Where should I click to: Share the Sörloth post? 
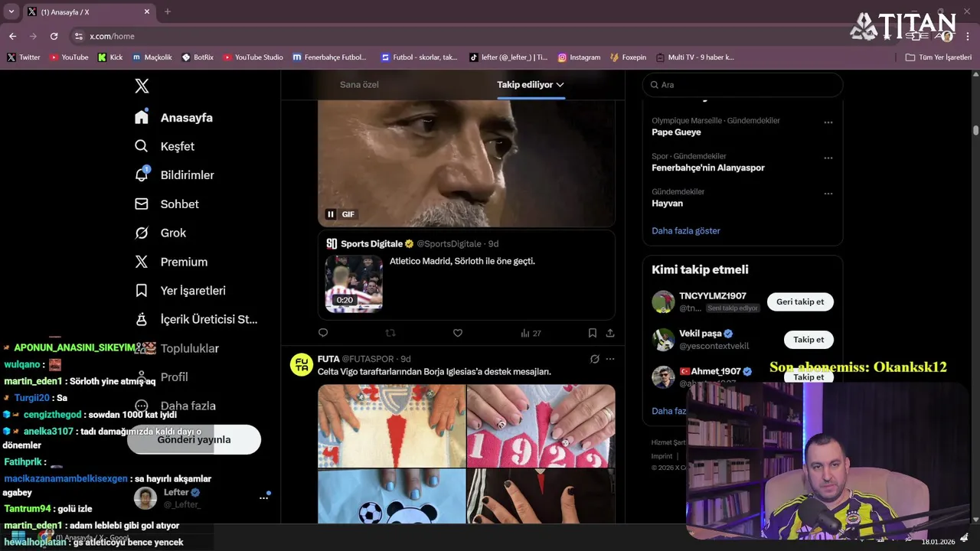point(610,333)
